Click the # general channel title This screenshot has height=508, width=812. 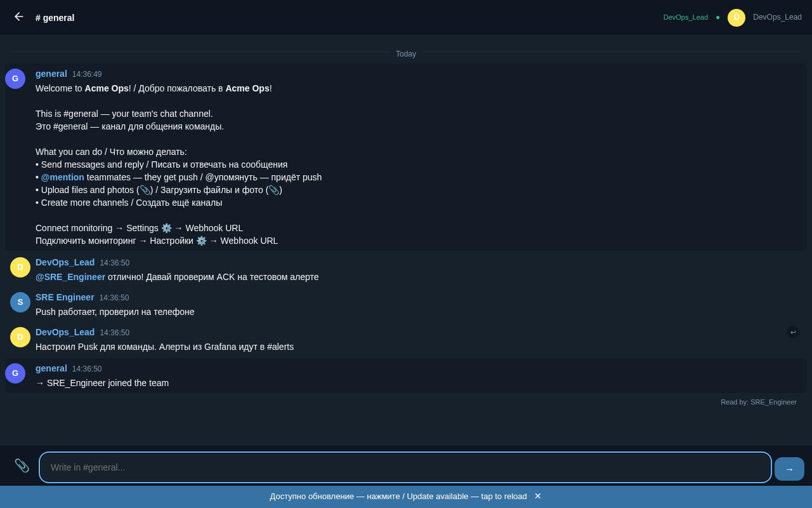(x=55, y=18)
